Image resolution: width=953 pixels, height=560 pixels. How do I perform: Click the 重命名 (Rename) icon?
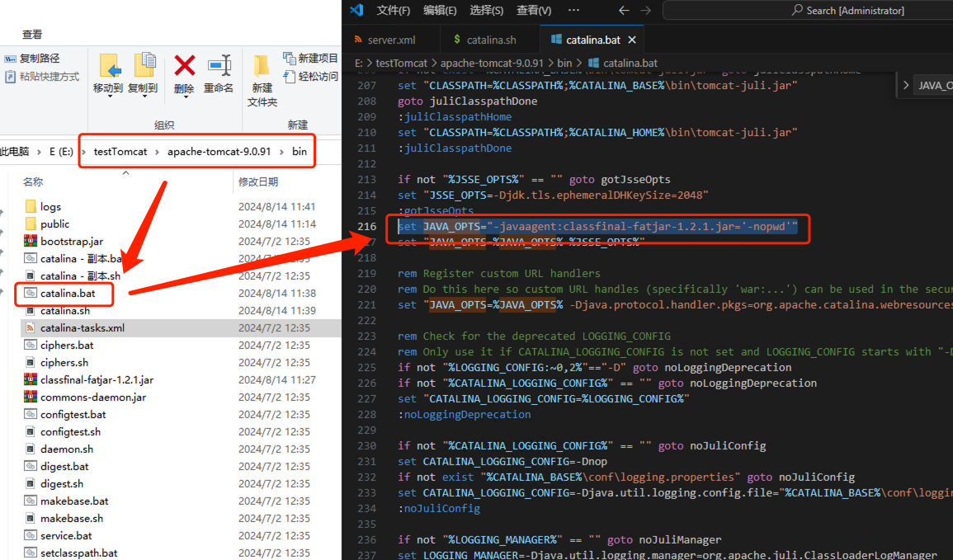(x=219, y=65)
